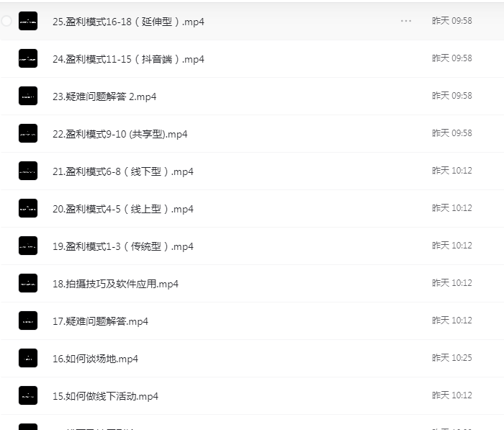
Task: Select the video icon of 23.疑难问题解答 2.mp4
Action: tap(28, 97)
